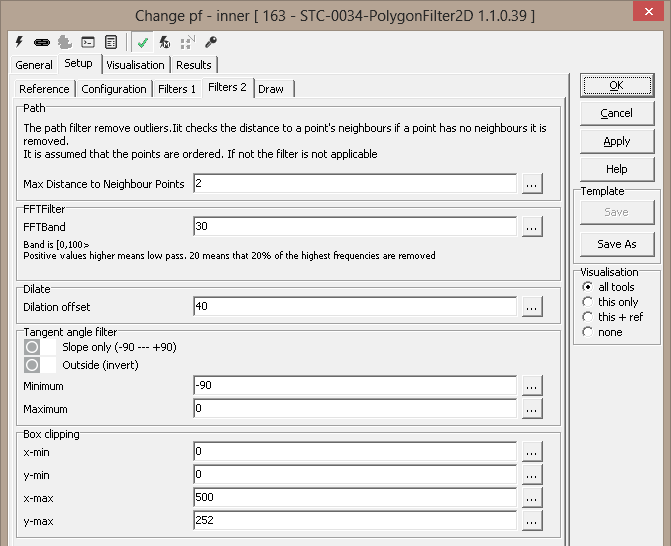Open ellipsis button beside Dilation offset
This screenshot has height=546, width=671.
point(532,307)
